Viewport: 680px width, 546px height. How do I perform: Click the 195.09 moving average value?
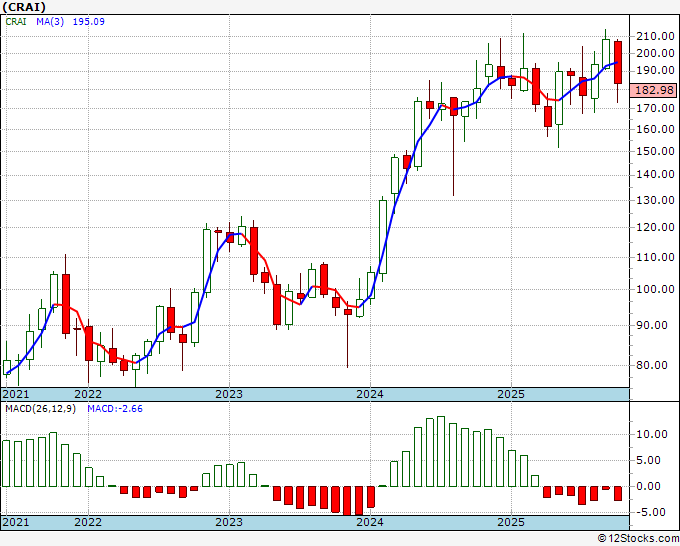click(x=88, y=21)
